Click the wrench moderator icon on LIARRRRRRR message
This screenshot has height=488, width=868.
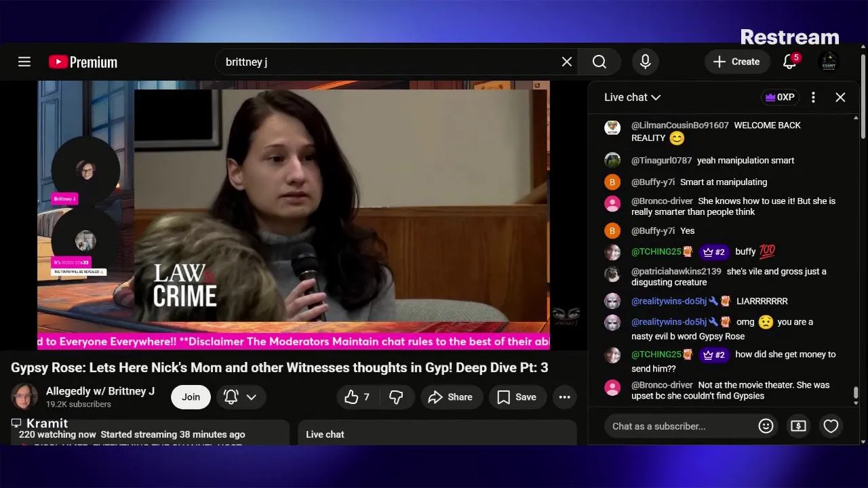(713, 301)
